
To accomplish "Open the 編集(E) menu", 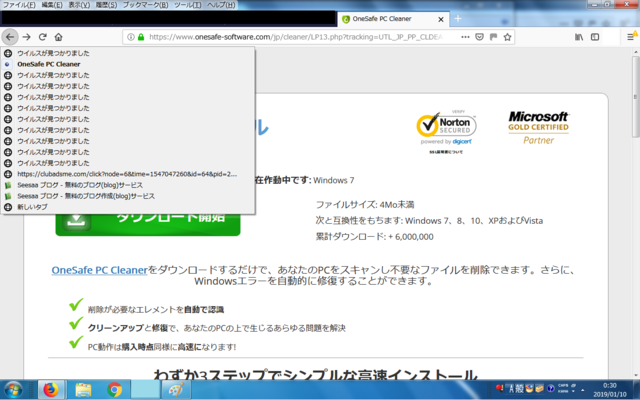I will tap(52, 5).
